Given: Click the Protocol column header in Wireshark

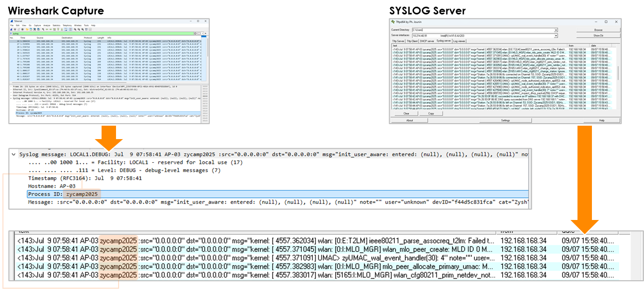Looking at the screenshot, I should point(88,38).
